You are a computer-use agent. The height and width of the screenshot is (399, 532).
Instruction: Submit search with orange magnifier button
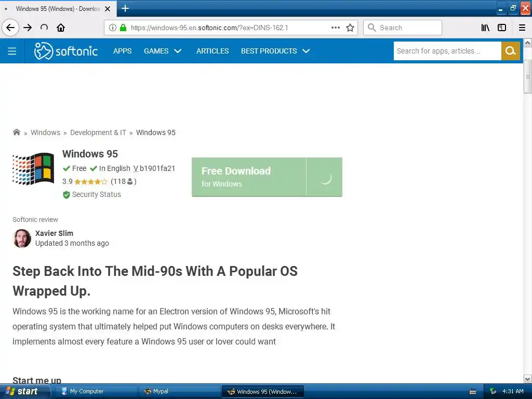click(511, 51)
